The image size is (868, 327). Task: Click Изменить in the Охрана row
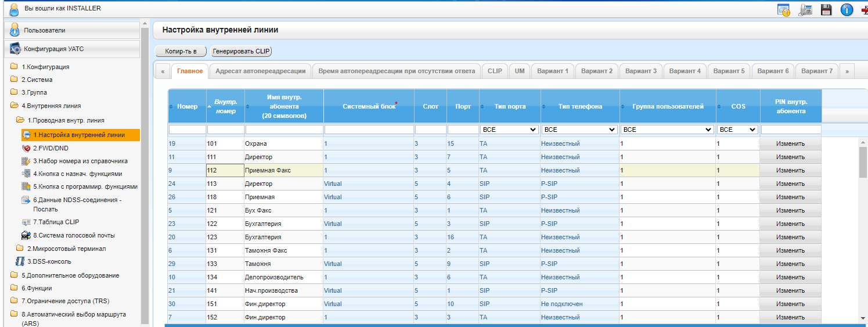click(x=790, y=143)
